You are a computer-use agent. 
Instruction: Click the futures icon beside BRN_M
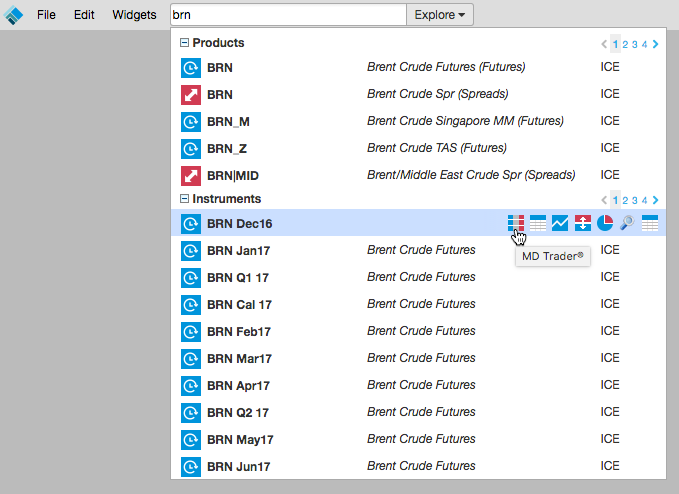click(x=191, y=122)
